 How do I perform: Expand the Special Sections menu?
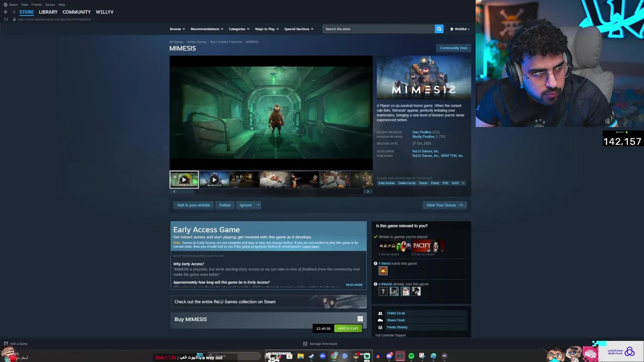click(299, 29)
